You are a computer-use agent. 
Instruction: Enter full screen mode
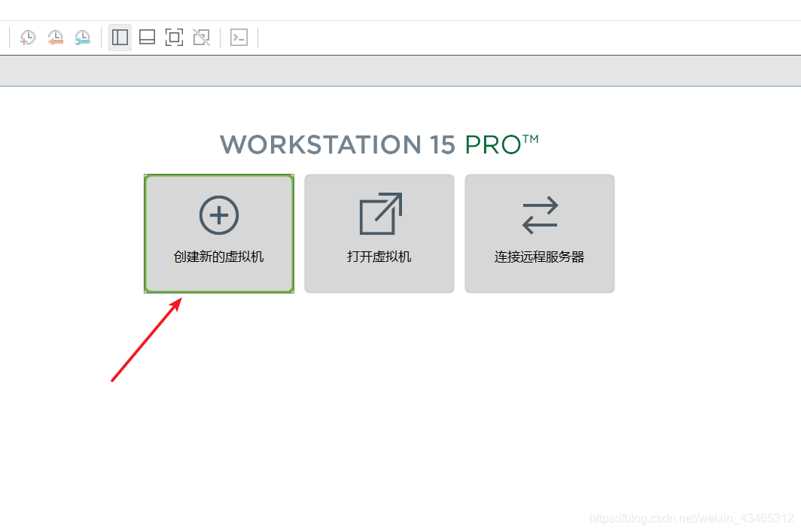point(174,38)
